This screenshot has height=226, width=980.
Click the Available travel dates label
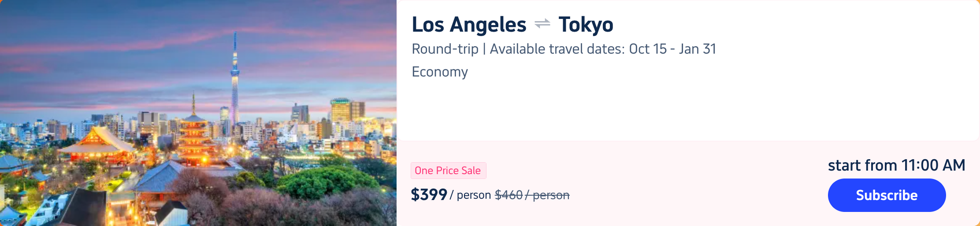click(557, 49)
